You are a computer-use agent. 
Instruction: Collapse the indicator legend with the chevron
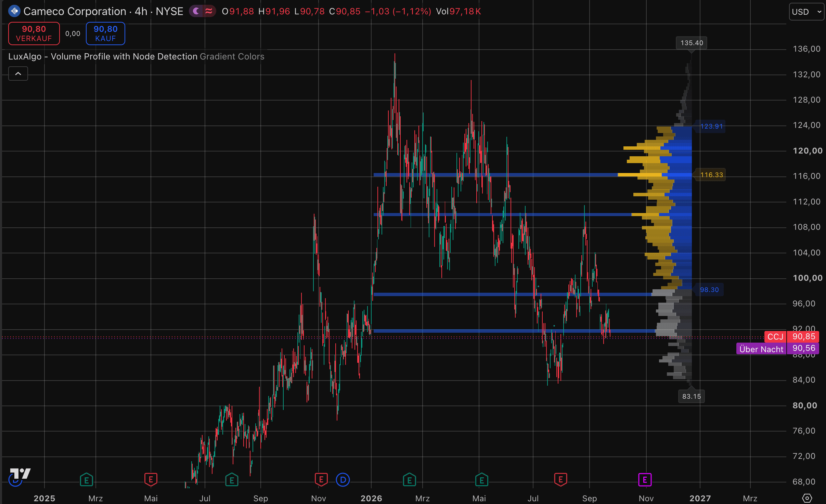[18, 74]
